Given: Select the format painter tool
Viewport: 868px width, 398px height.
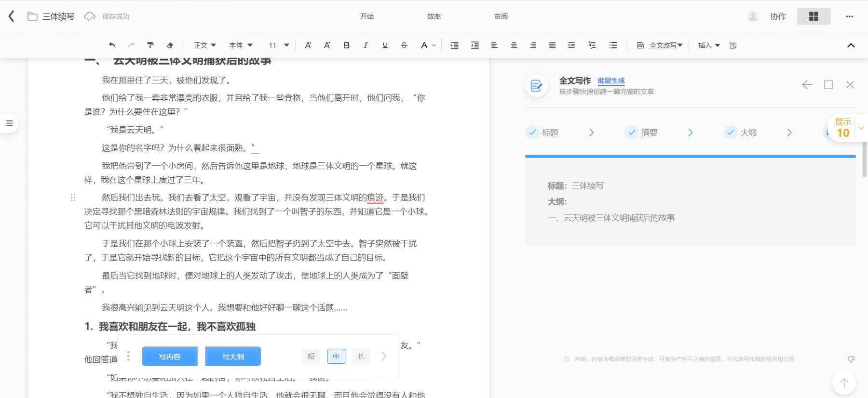Looking at the screenshot, I should pyautogui.click(x=150, y=45).
